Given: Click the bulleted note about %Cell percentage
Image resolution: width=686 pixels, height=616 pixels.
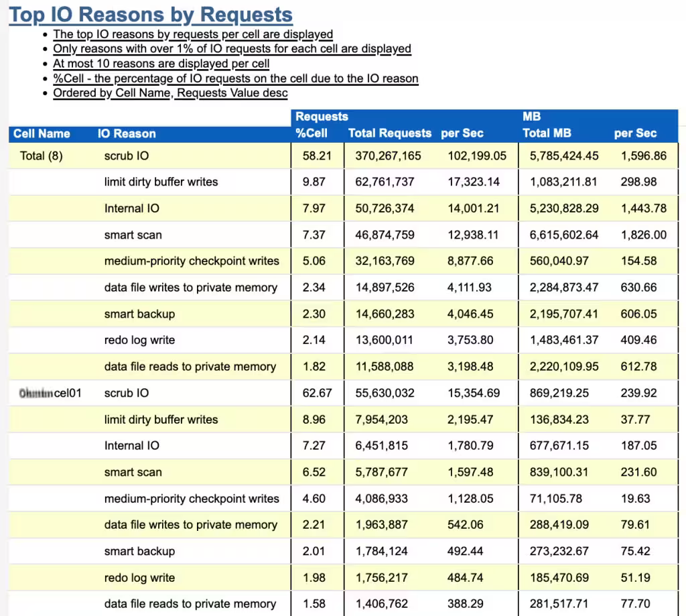Looking at the screenshot, I should (235, 78).
